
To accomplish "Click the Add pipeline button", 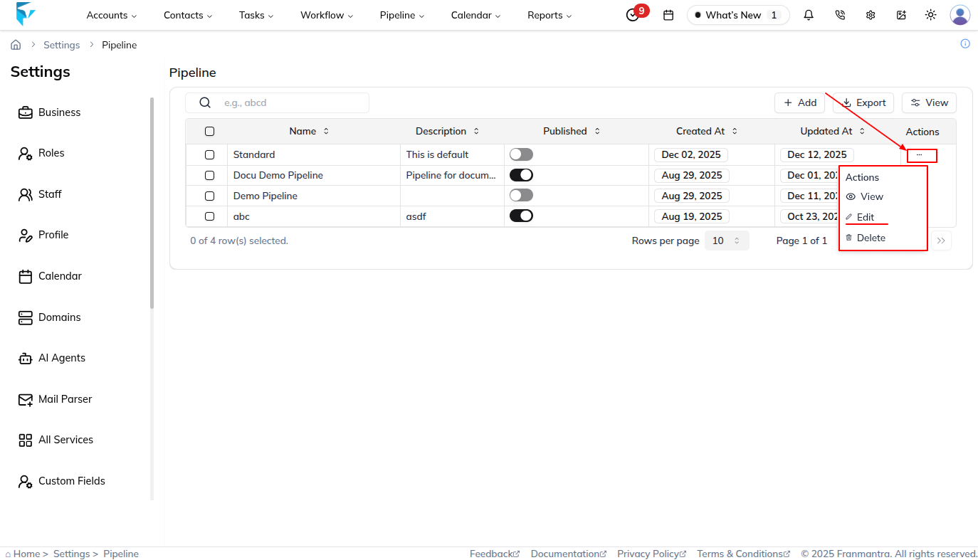I will pos(800,102).
